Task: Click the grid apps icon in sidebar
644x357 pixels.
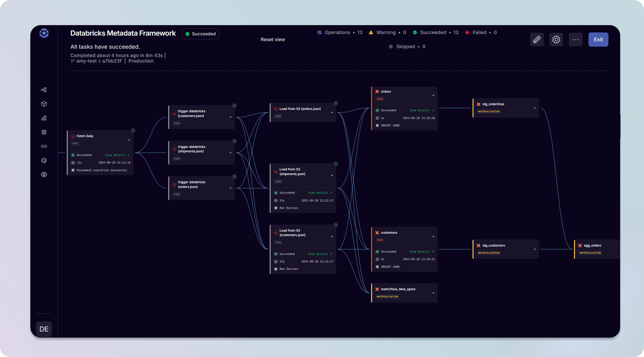Action: 44,132
